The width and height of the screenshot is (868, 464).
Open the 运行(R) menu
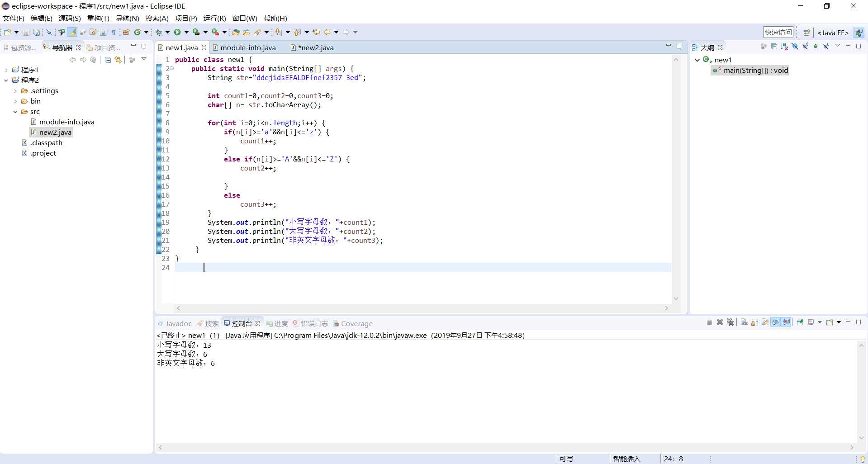pyautogui.click(x=214, y=18)
